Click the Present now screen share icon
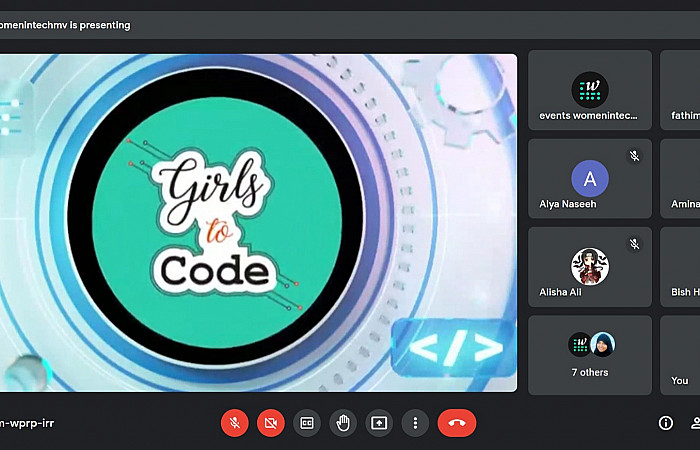Screen dimensions: 700x450 (x=379, y=423)
